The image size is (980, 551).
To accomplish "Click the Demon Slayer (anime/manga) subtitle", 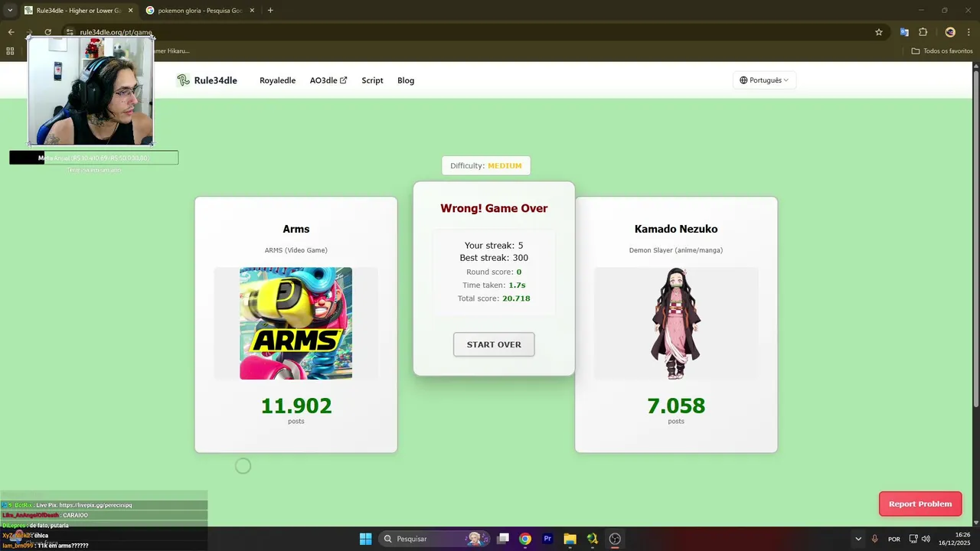I will click(x=676, y=250).
